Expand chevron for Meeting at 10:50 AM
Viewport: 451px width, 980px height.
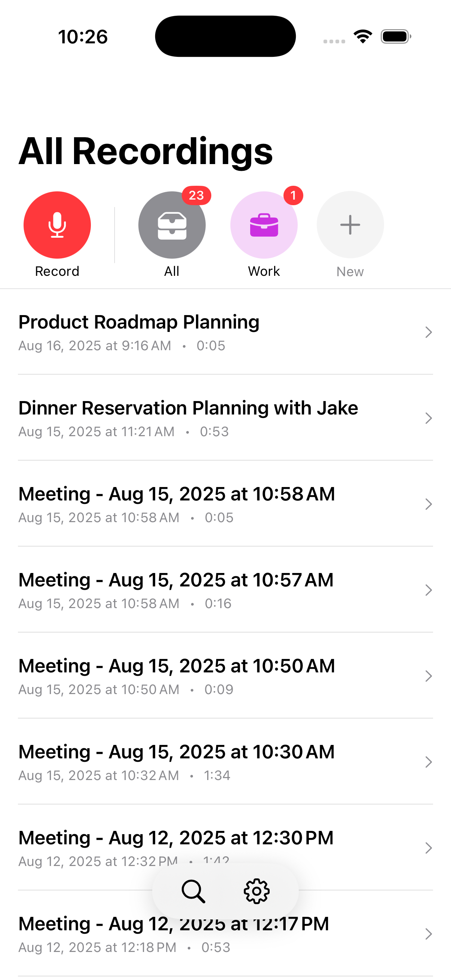click(x=429, y=676)
